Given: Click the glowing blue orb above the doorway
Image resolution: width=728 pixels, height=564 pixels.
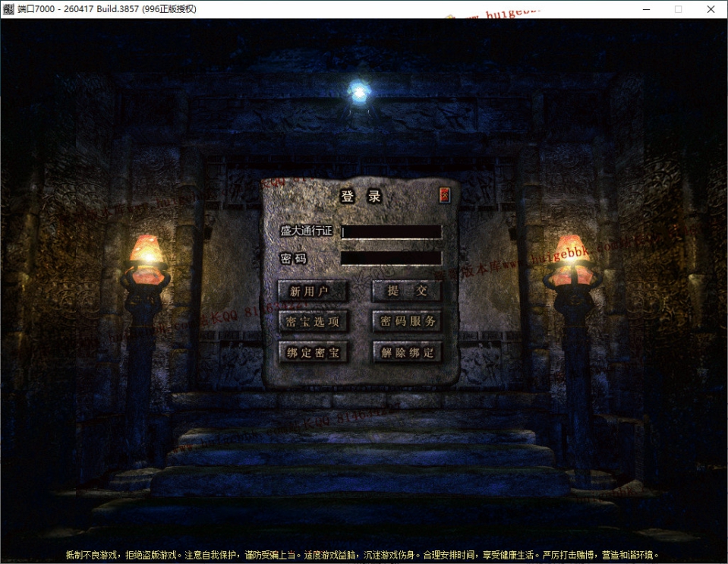Looking at the screenshot, I should pos(359,92).
